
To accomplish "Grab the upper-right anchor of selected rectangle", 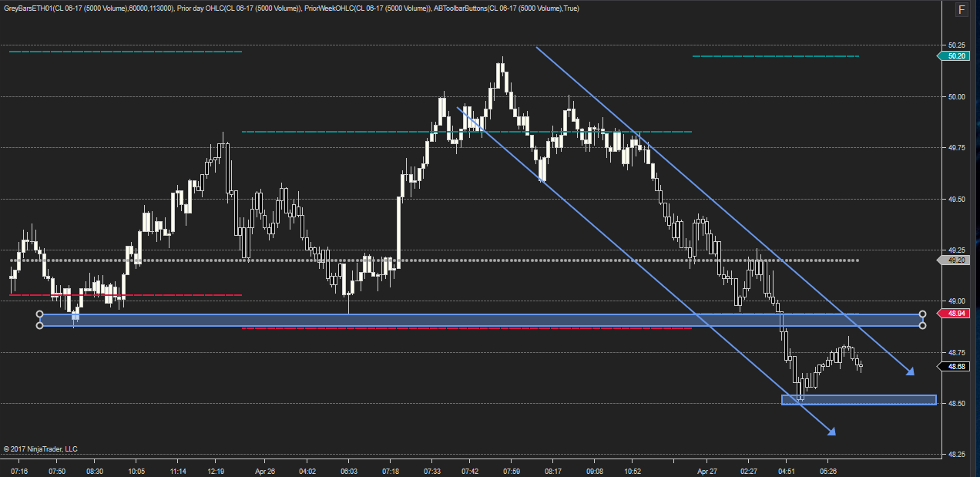I will click(x=923, y=314).
